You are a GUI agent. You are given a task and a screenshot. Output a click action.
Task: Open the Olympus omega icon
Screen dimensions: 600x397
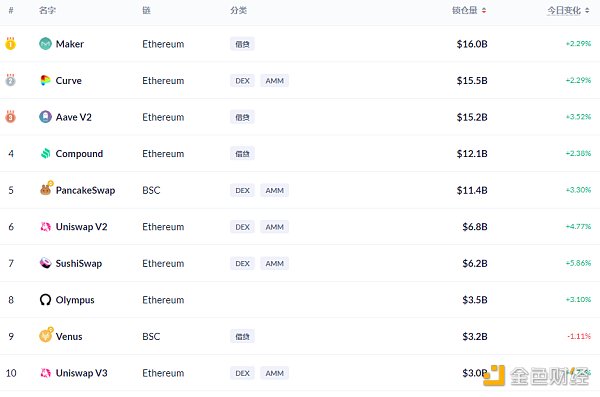coord(45,300)
